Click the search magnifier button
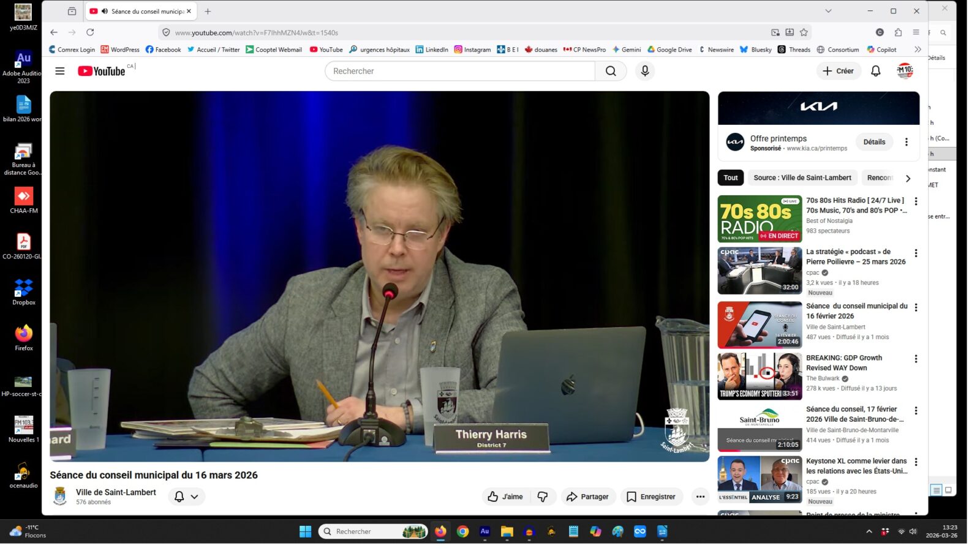This screenshot has height=551, width=980. pos(611,71)
